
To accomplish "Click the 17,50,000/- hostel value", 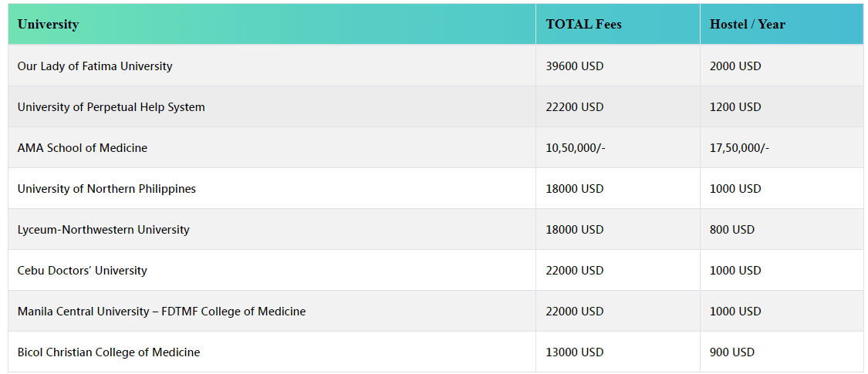I will click(x=739, y=148).
